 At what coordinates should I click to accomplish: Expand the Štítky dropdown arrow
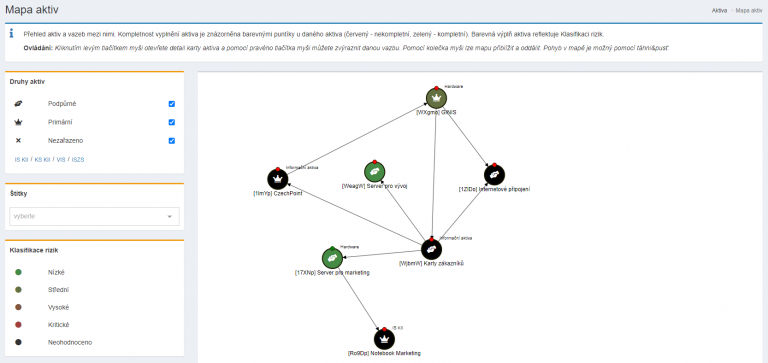coord(170,217)
